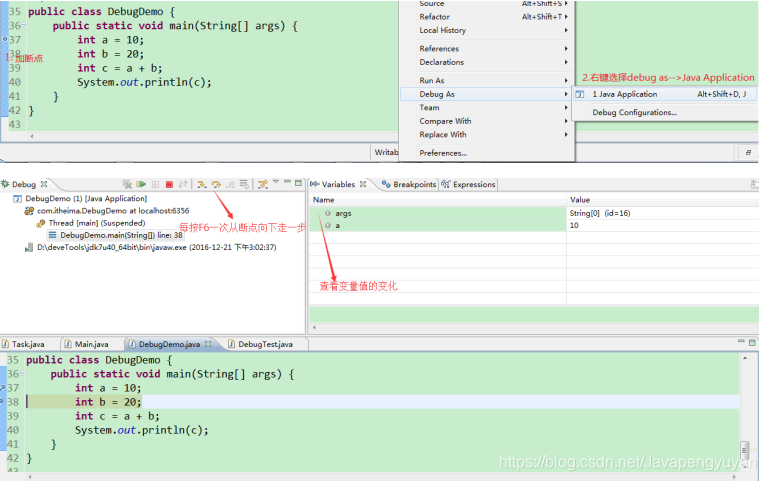Open Team submenu

(x=487, y=107)
